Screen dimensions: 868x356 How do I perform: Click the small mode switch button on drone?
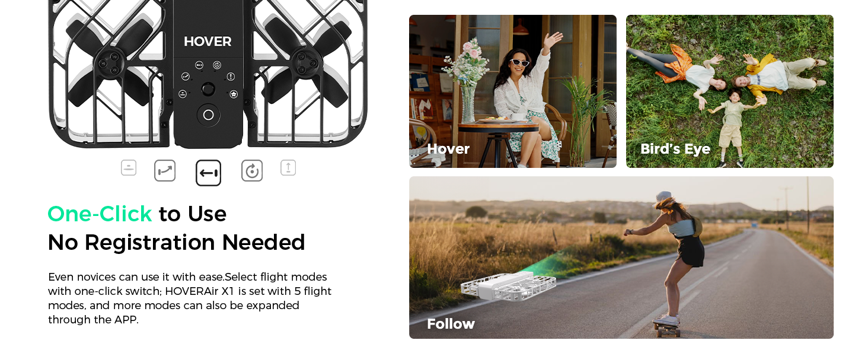click(208, 89)
